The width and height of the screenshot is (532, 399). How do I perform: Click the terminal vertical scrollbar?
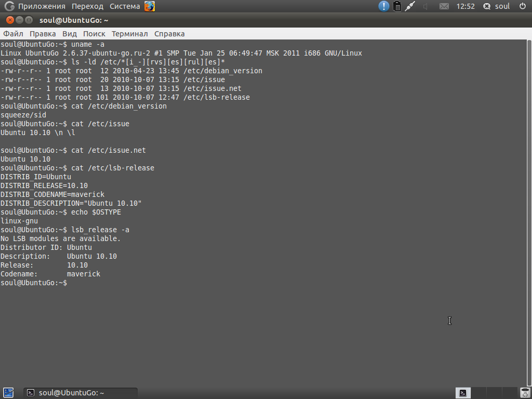(x=529, y=212)
